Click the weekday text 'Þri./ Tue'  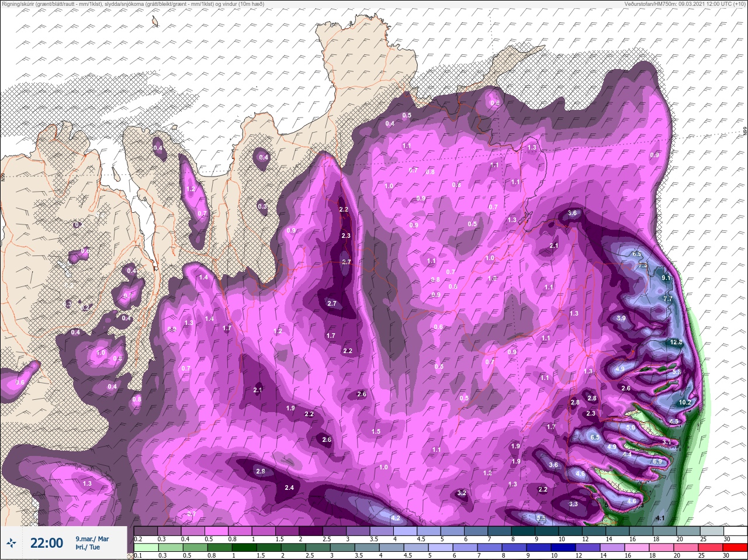pos(88,547)
